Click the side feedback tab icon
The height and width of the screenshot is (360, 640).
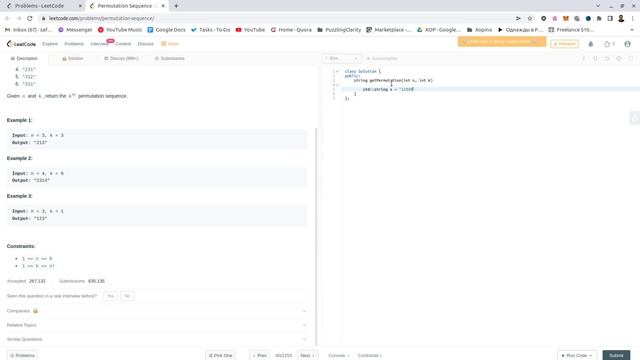pos(635,118)
